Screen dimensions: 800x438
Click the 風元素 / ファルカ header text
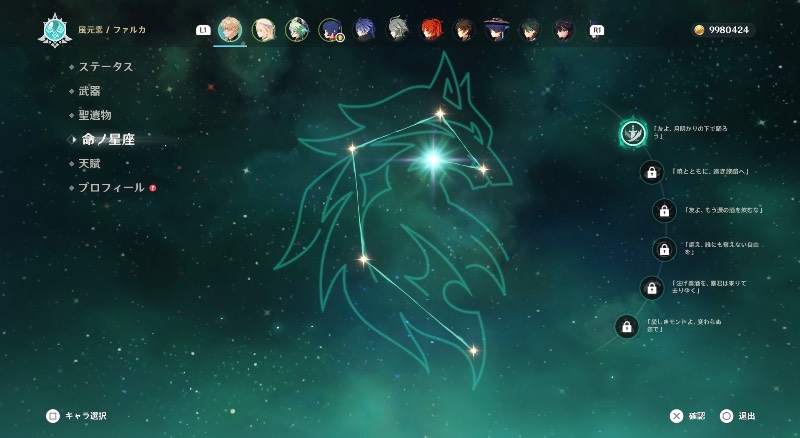coord(112,30)
